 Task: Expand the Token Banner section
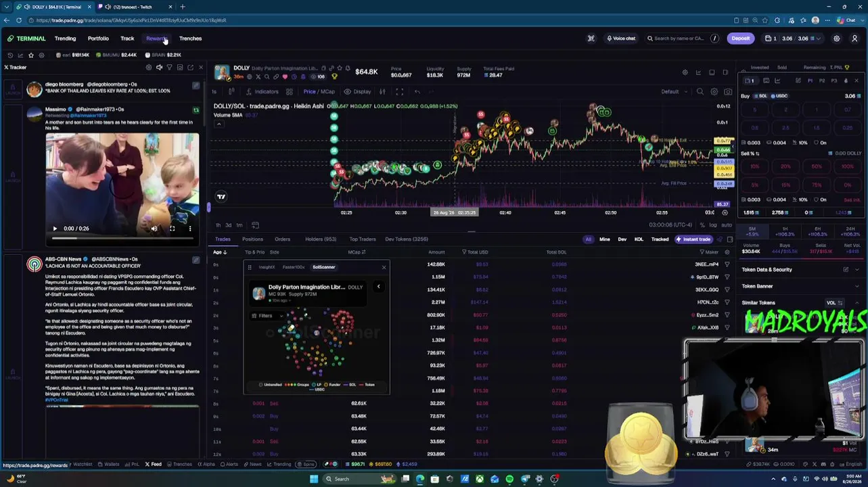[800, 286]
